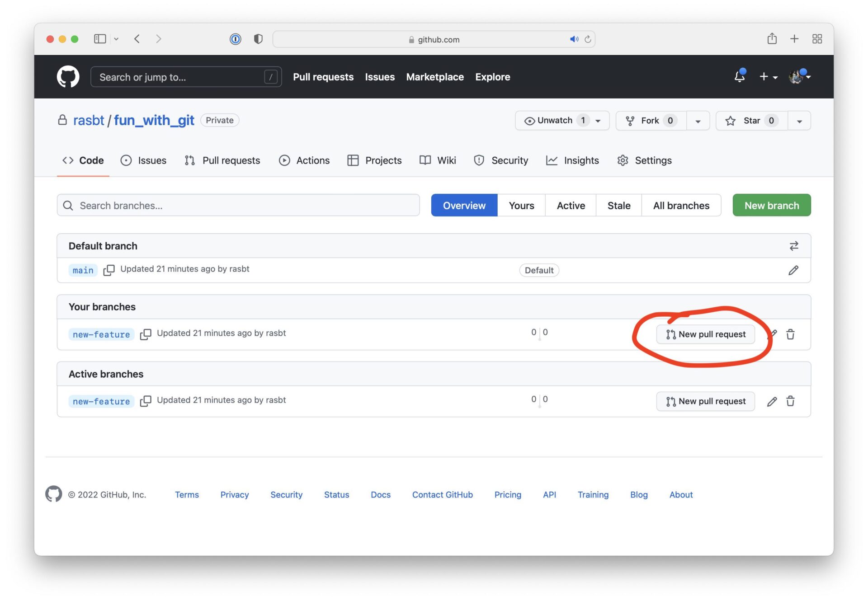868x601 pixels.
Task: Copy new-feature name under Active branches
Action: (146, 401)
